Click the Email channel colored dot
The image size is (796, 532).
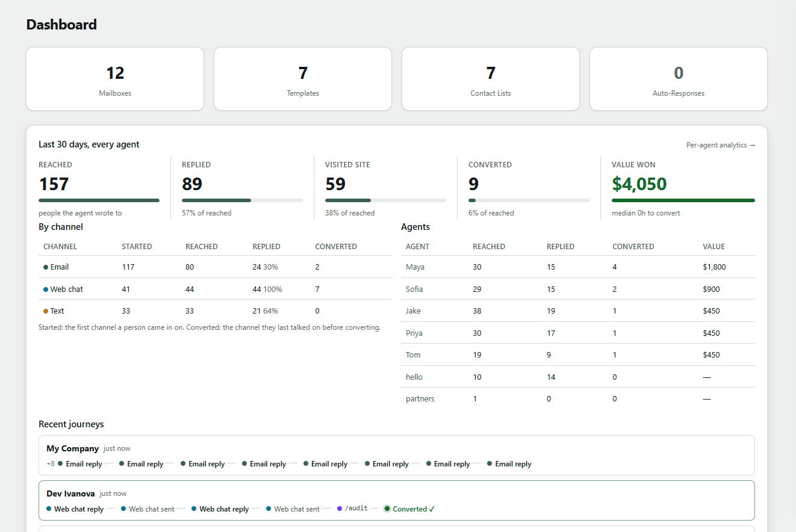(x=46, y=267)
